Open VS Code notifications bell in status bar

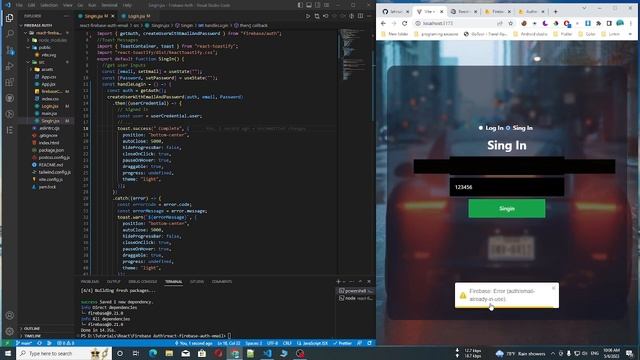[369, 343]
